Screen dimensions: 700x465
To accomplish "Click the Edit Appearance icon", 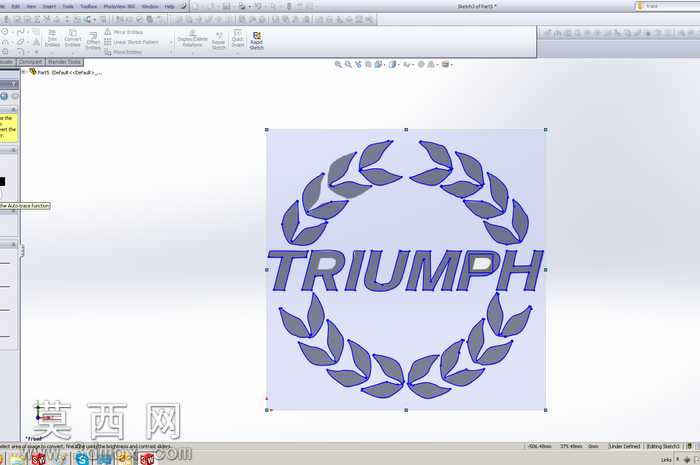I will pos(421,65).
